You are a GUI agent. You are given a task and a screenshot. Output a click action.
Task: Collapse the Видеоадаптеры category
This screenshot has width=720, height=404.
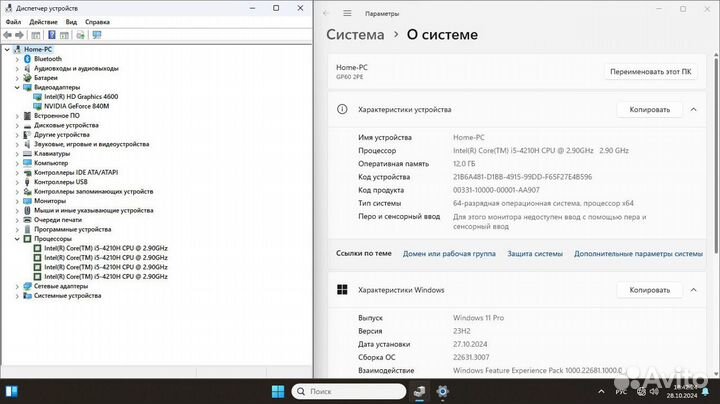pyautogui.click(x=17, y=87)
